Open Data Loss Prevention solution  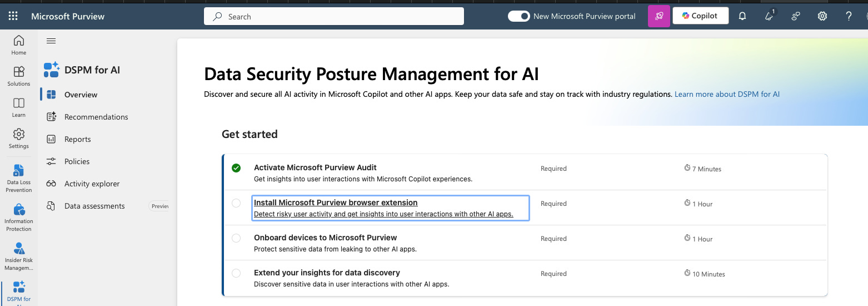[19, 178]
